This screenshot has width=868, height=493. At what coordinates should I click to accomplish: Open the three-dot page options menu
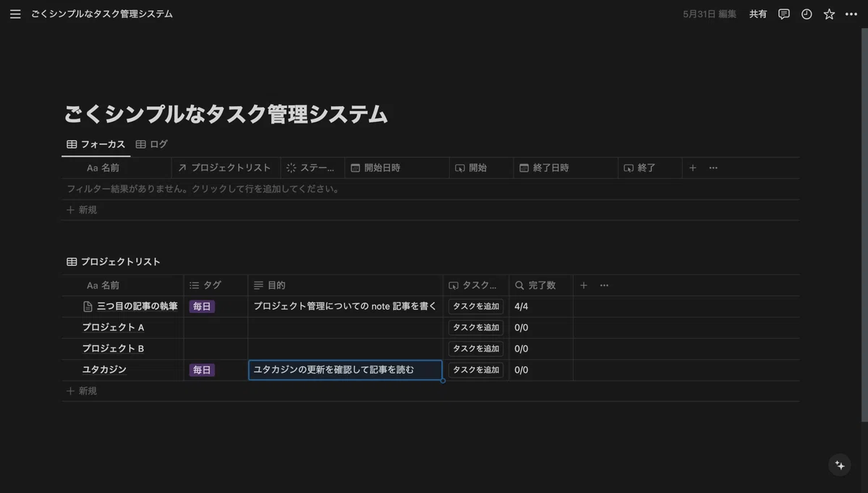(851, 14)
